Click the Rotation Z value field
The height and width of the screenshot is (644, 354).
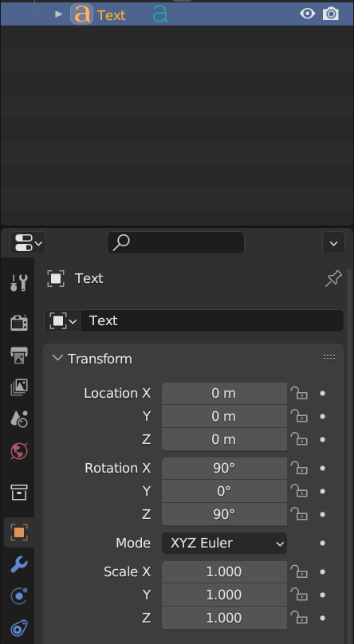[224, 514]
